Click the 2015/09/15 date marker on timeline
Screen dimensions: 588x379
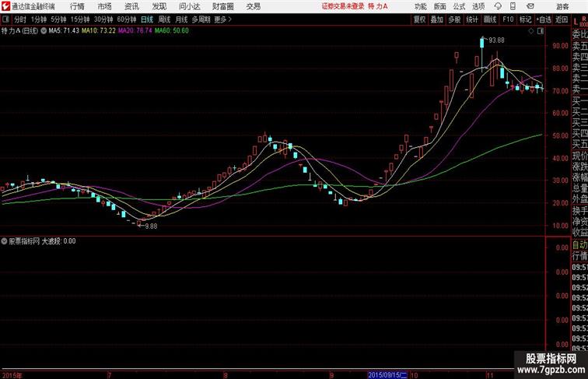(388, 375)
